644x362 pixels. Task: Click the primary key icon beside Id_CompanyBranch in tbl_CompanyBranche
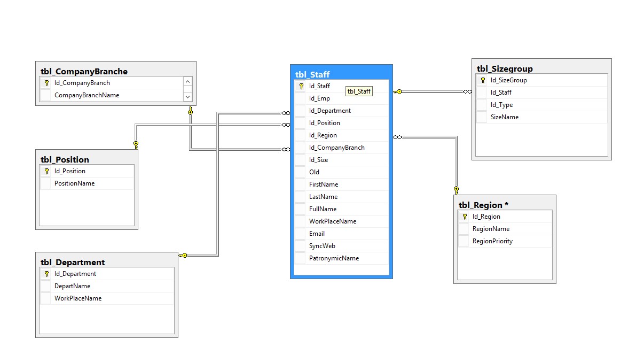46,83
